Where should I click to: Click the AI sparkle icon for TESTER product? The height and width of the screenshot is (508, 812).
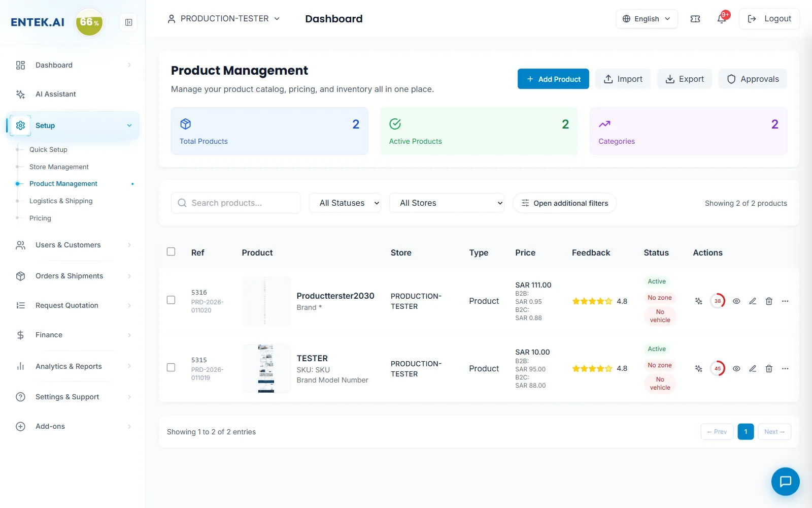point(699,369)
